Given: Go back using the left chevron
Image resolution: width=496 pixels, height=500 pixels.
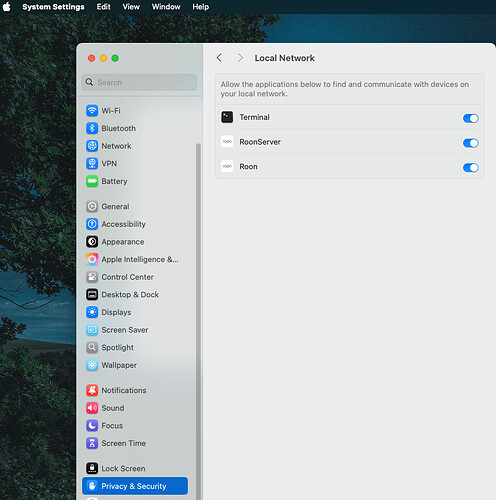Looking at the screenshot, I should [219, 58].
